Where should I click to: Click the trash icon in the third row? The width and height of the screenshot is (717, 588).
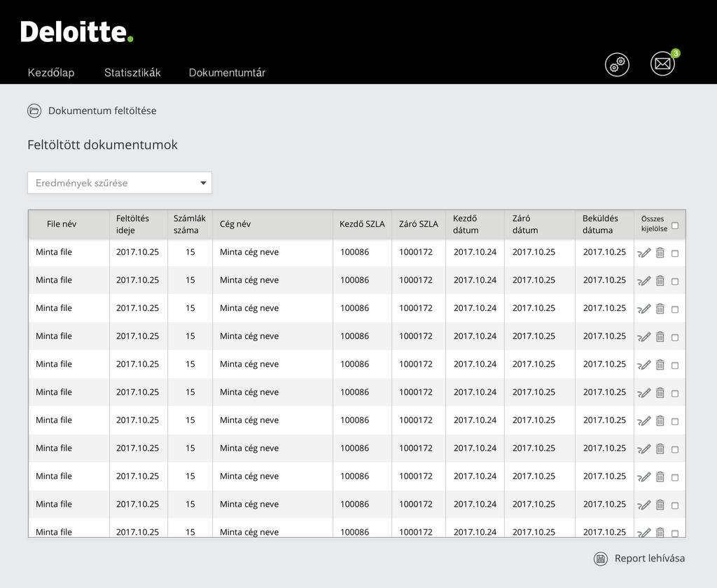(x=660, y=309)
